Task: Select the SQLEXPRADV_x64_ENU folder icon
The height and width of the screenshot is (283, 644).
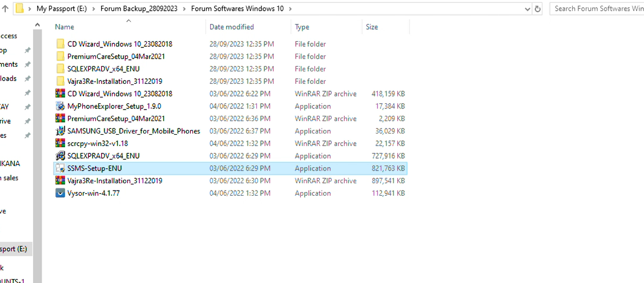Action: click(61, 68)
